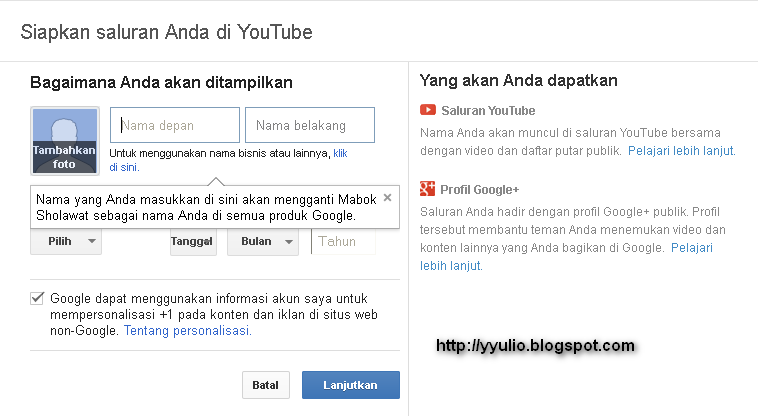Click the Lanjutkan button
This screenshot has width=758, height=416.
pos(350,385)
